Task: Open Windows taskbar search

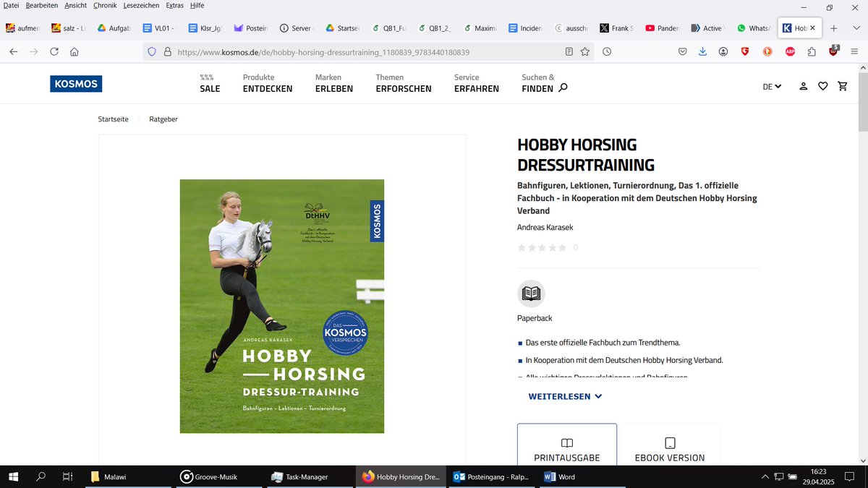Action: (41, 477)
